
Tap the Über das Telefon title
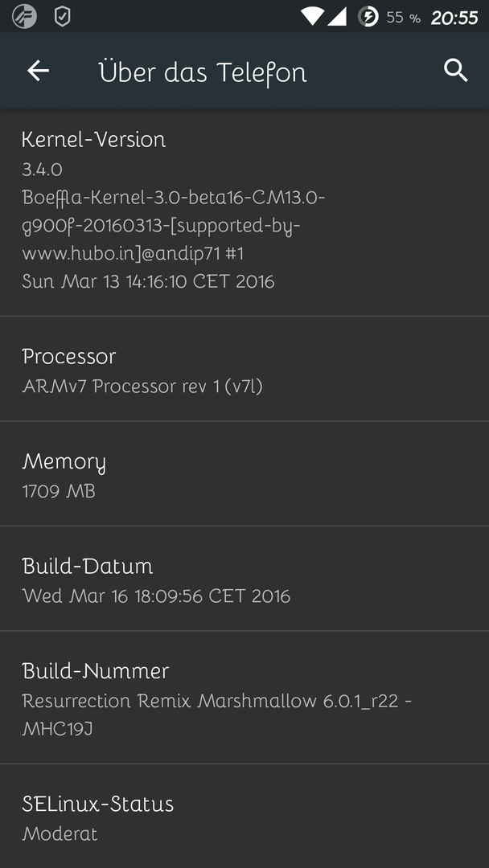coord(203,72)
